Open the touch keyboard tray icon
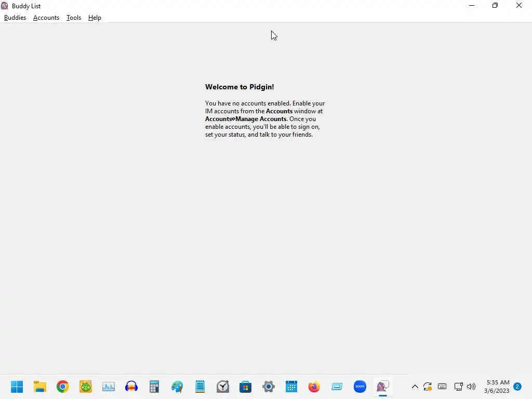 click(442, 387)
